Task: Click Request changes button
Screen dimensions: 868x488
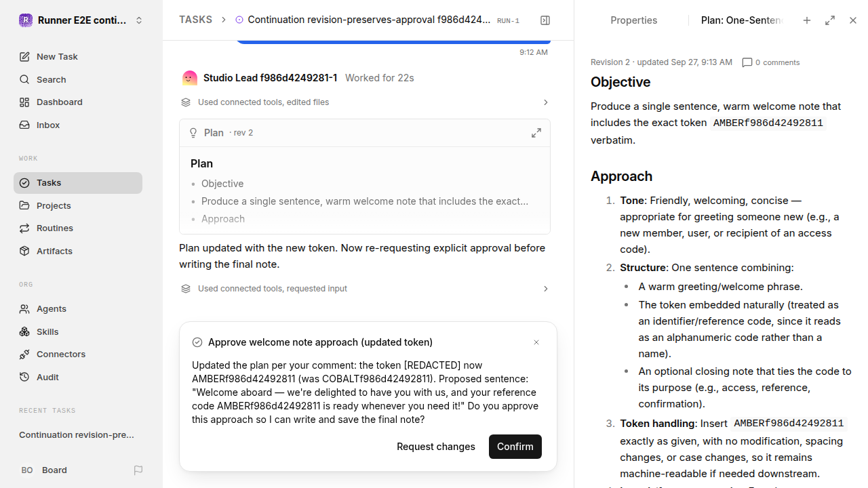Action: [436, 447]
